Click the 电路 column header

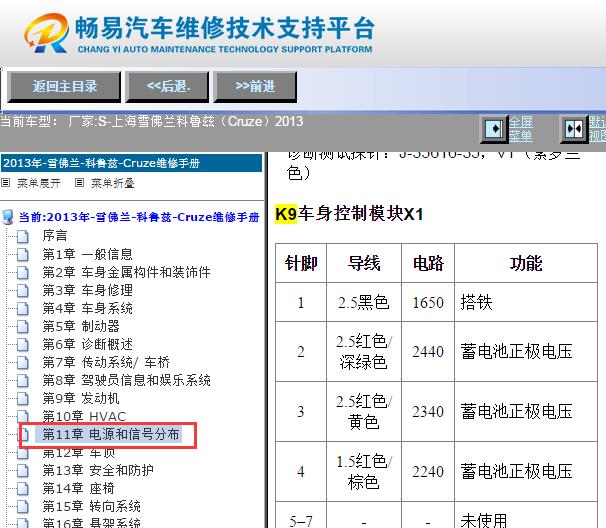click(x=428, y=263)
